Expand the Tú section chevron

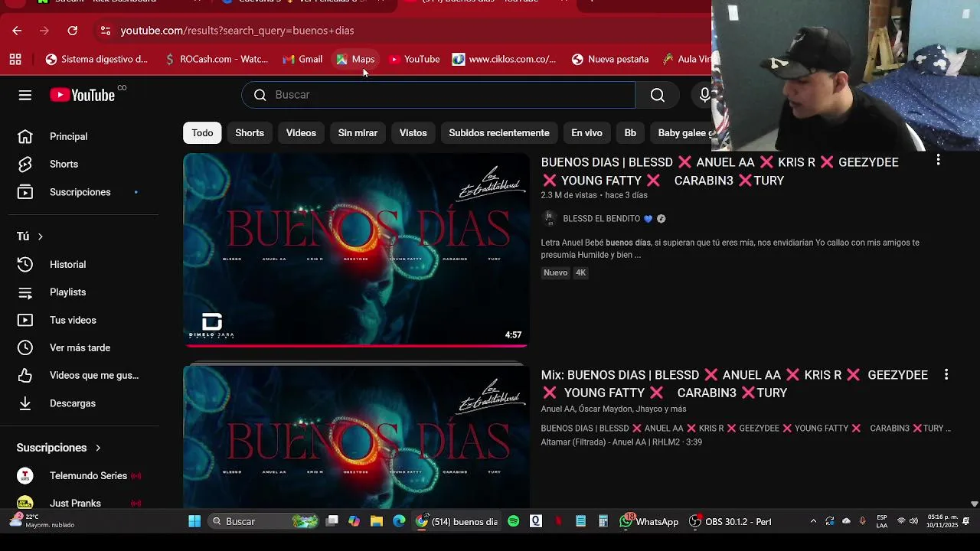(41, 236)
